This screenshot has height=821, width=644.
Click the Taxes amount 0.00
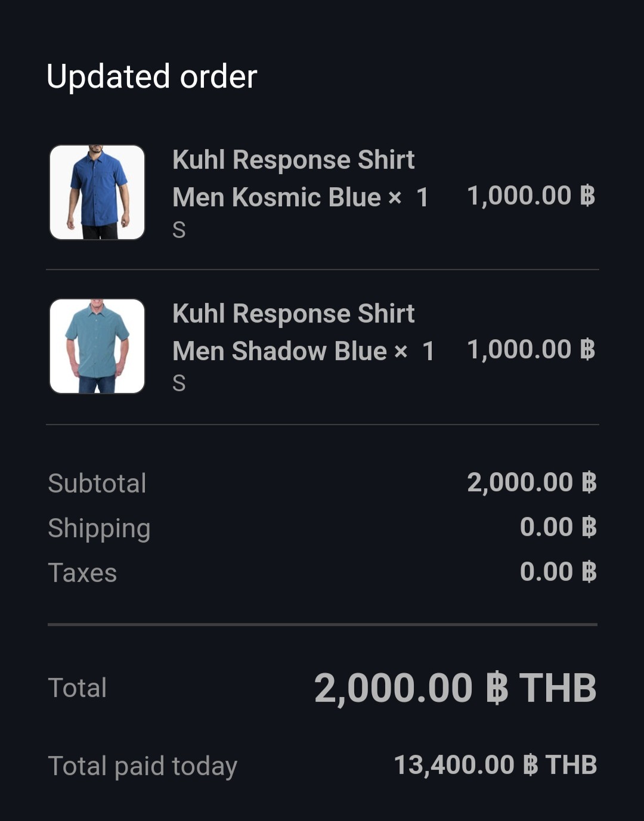pos(558,572)
